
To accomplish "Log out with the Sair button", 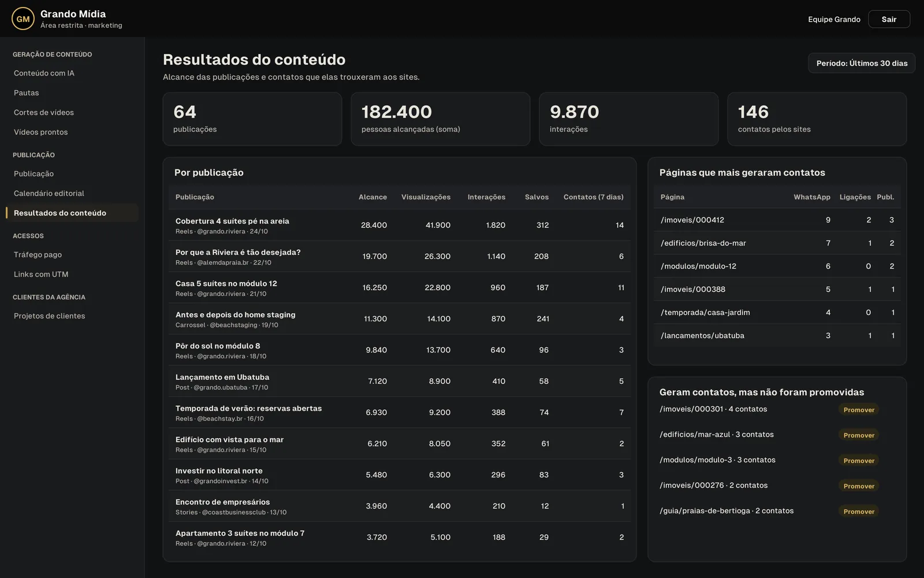I will pyautogui.click(x=889, y=19).
